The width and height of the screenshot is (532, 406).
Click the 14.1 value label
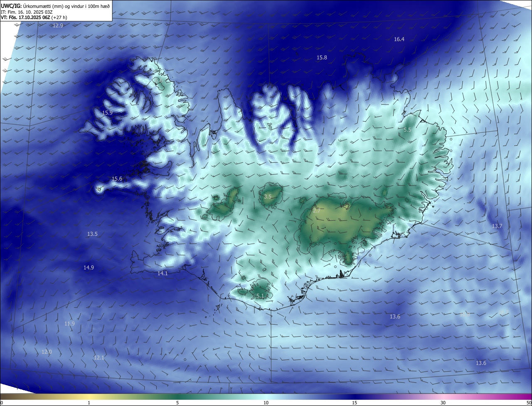(x=163, y=274)
